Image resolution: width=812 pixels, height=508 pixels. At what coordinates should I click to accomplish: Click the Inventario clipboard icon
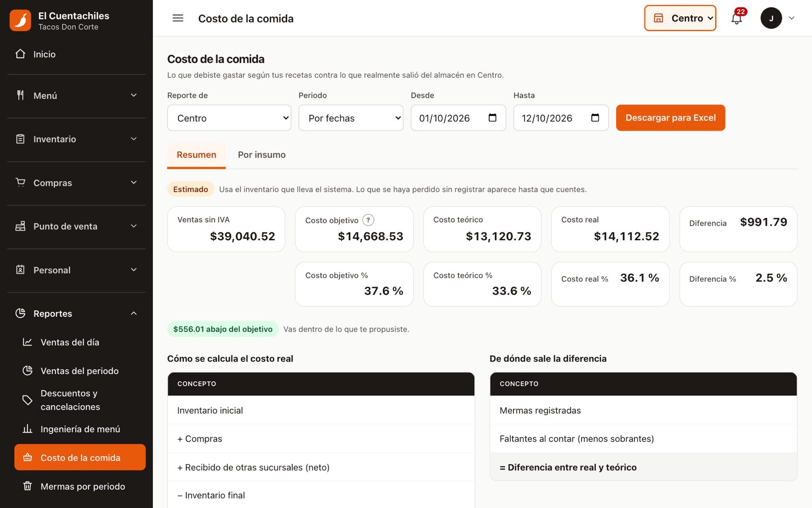[x=20, y=139]
